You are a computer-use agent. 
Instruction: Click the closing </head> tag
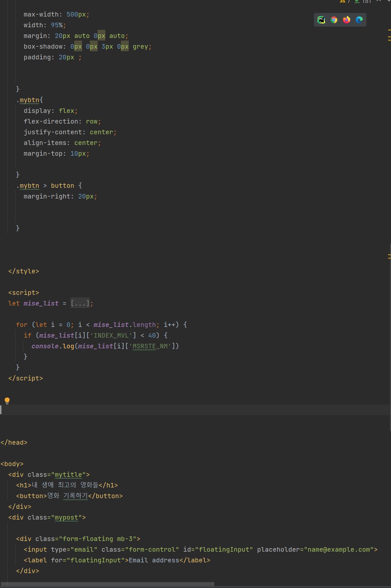[14, 442]
